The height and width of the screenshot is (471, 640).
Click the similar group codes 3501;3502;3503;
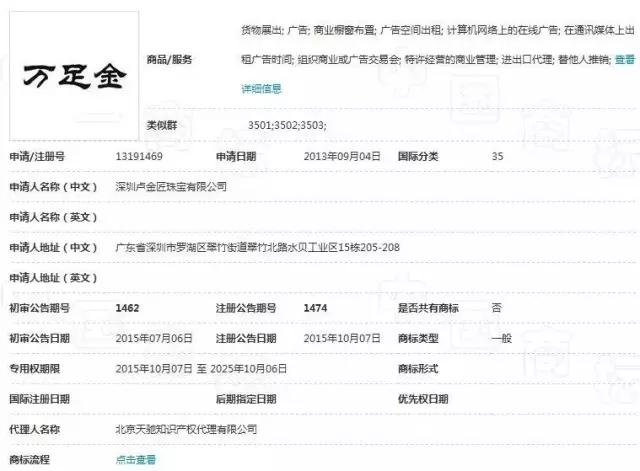click(286, 125)
